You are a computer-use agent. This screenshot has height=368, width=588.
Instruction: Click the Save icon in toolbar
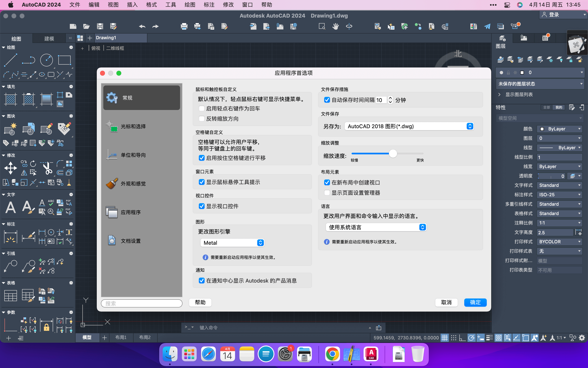pyautogui.click(x=100, y=26)
